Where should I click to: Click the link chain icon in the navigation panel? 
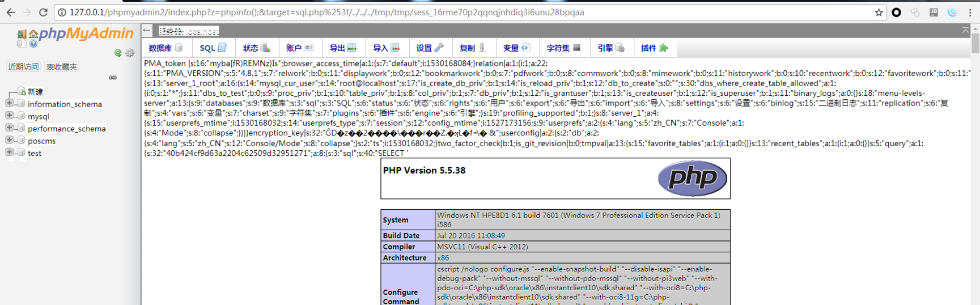pos(113,78)
